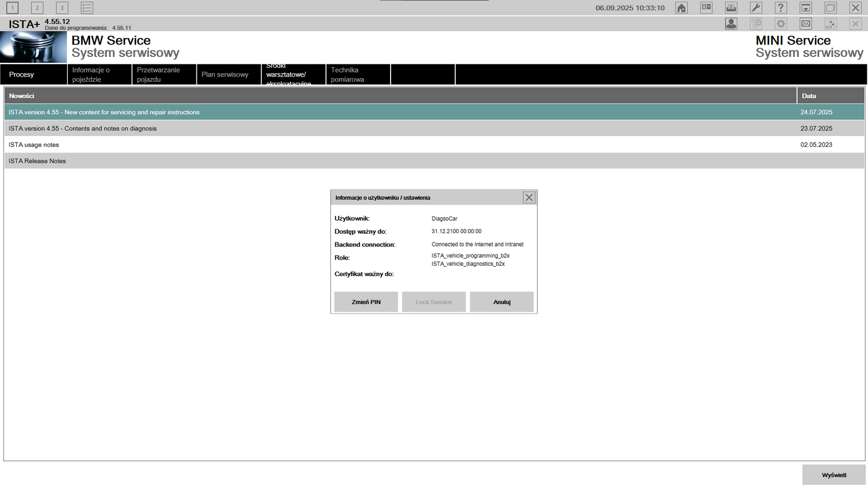868x488 pixels.
Task: Open the Procesy tab
Action: pyautogui.click(x=34, y=74)
